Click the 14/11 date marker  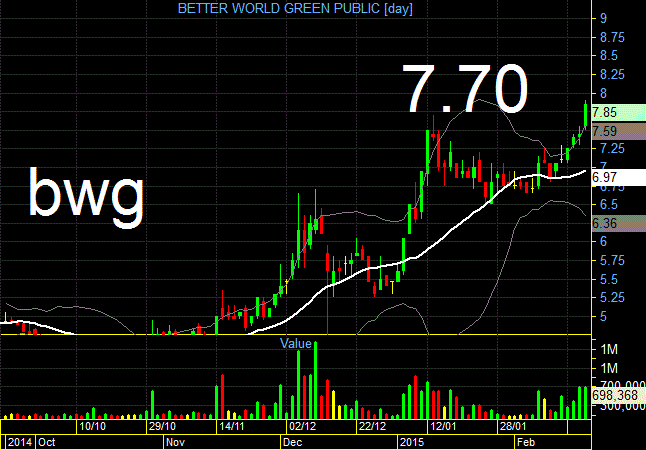pyautogui.click(x=232, y=426)
